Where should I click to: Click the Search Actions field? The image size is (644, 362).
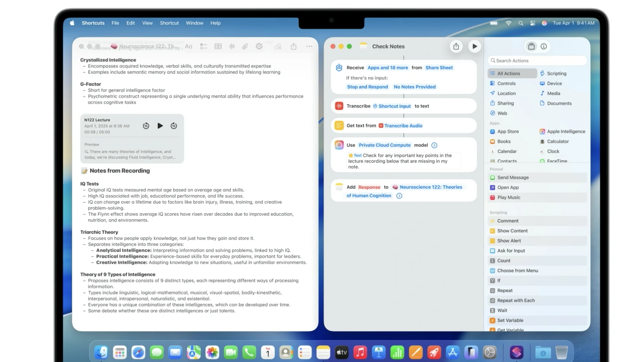pos(537,61)
